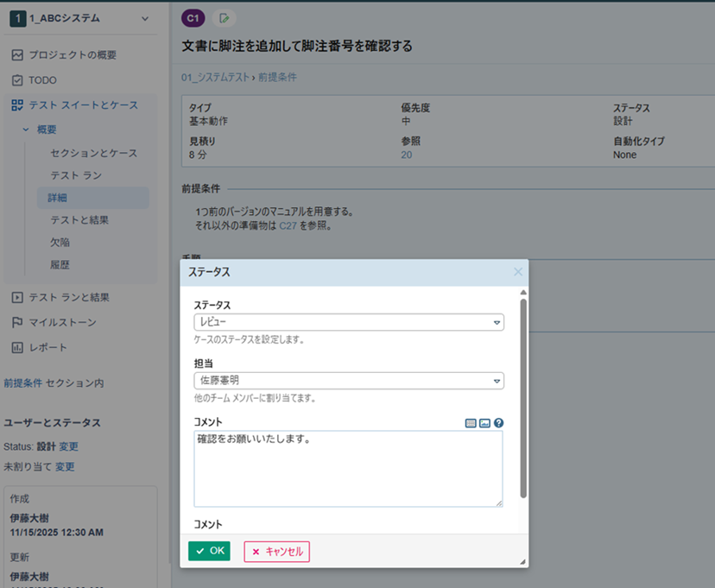This screenshot has width=715, height=588.
Task: Click the TODO checklist icon in sidebar
Action: pyautogui.click(x=17, y=80)
